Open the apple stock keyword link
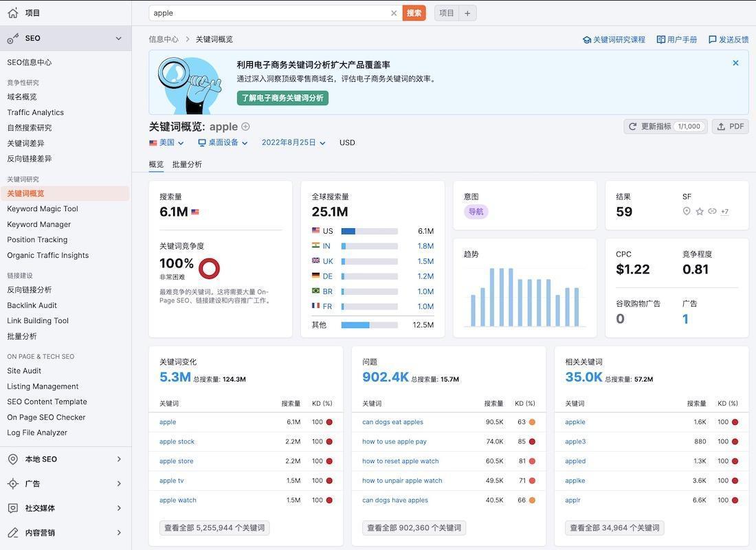The height and width of the screenshot is (550, 756). click(177, 442)
